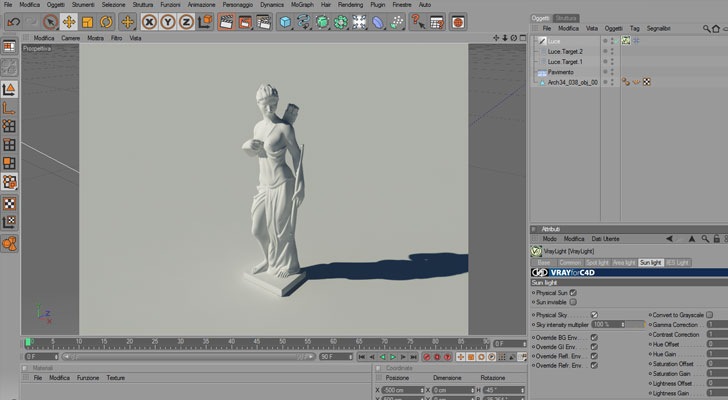728x400 pixels.
Task: Open the spline tools icon
Action: pyautogui.click(x=304, y=22)
